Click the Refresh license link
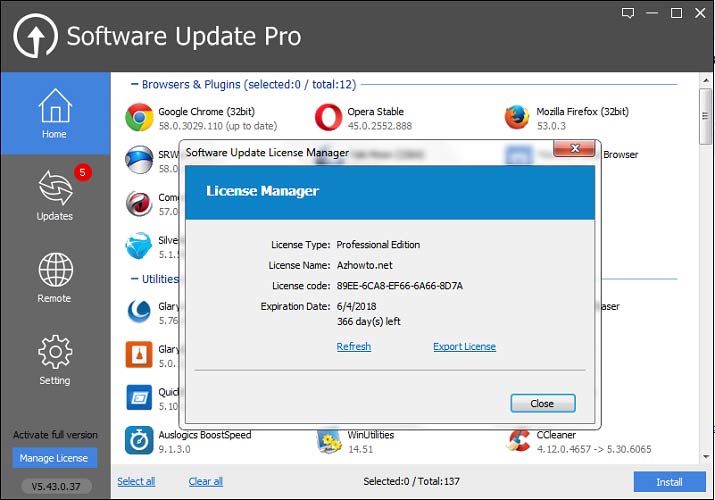The image size is (715, 500). point(354,346)
